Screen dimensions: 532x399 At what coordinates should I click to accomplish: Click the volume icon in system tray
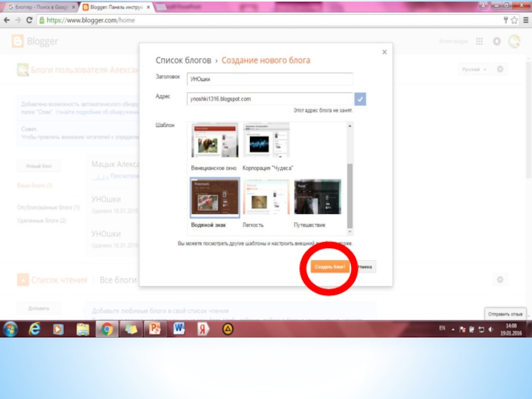[491, 329]
